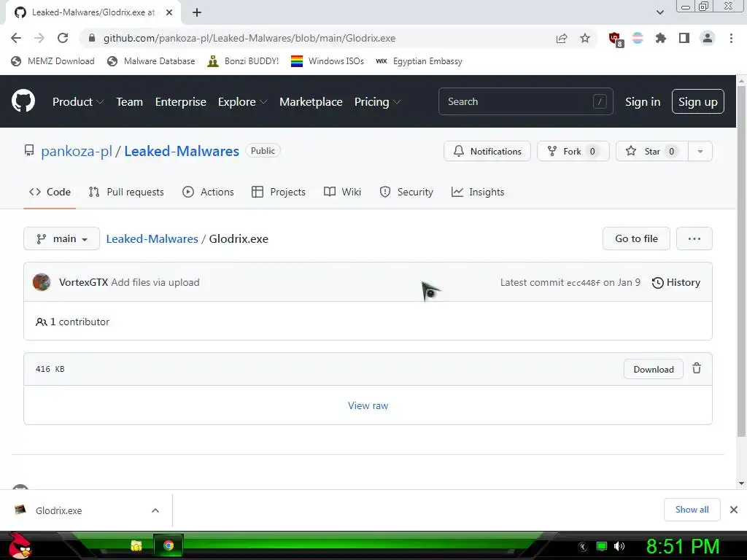Image resolution: width=747 pixels, height=560 pixels.
Task: Open the Extensions puzzle piece menu
Action: pyautogui.click(x=660, y=38)
